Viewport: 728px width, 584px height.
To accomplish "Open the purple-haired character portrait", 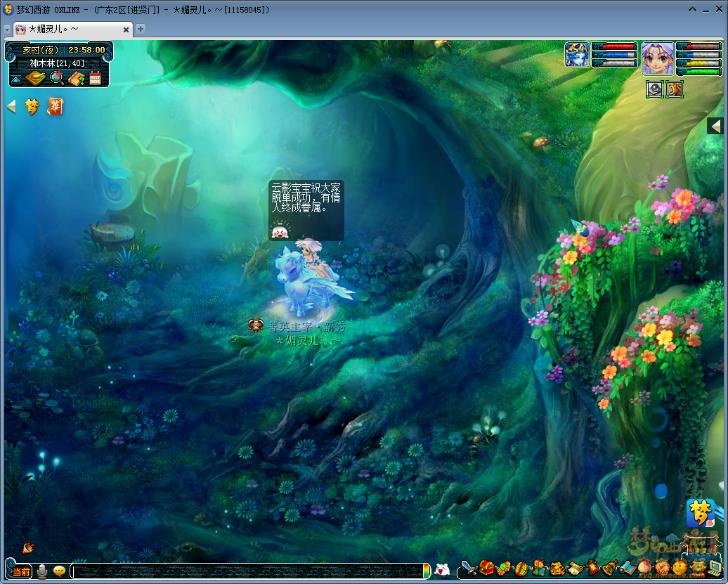I will tap(658, 58).
